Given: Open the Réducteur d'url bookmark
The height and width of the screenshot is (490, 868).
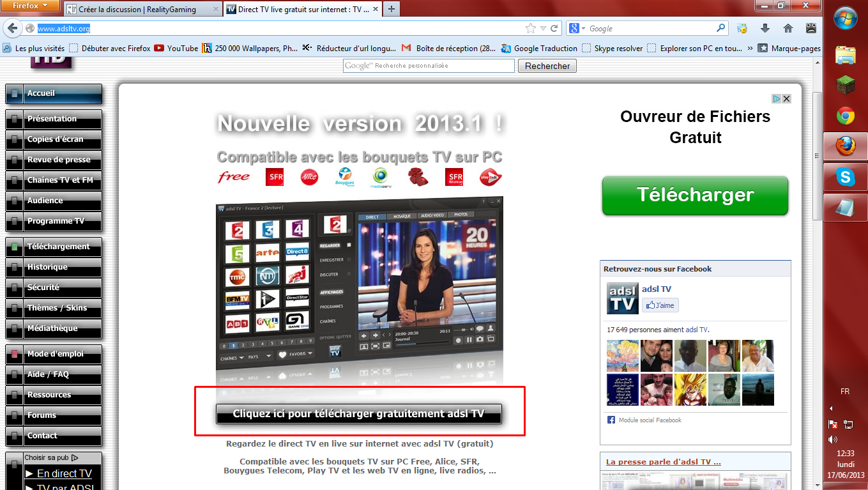Looking at the screenshot, I should pyautogui.click(x=350, y=48).
